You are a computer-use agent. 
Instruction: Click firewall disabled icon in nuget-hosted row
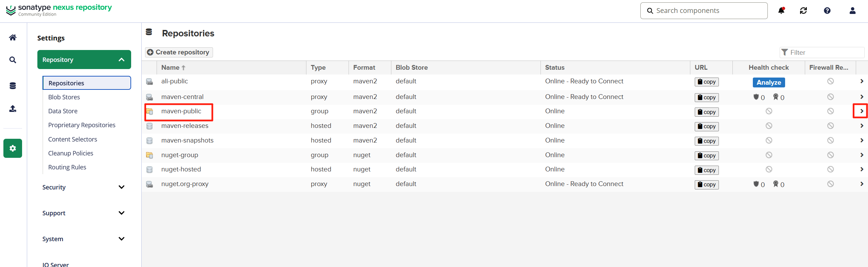(831, 169)
